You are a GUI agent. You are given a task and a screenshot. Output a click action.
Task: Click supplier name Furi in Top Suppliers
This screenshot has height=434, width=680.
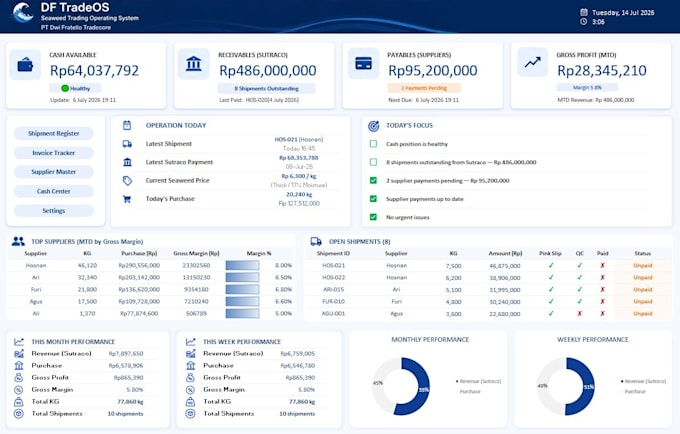[x=36, y=289]
